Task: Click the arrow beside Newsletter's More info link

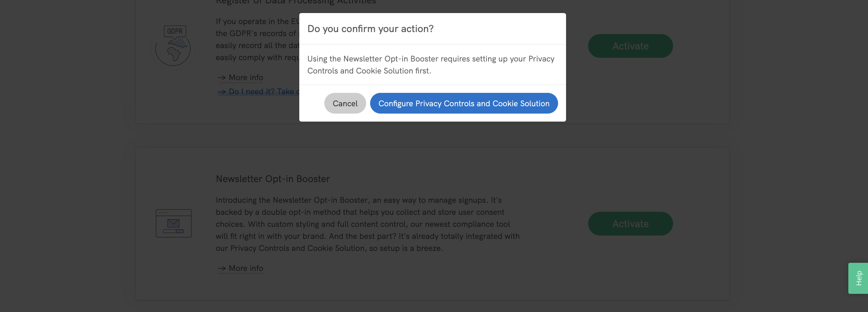Action: [222, 268]
